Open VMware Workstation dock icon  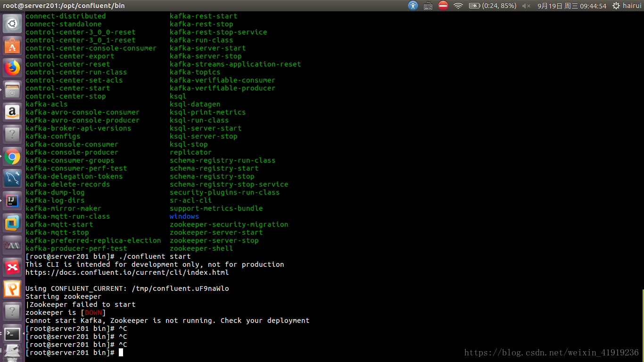point(12,223)
